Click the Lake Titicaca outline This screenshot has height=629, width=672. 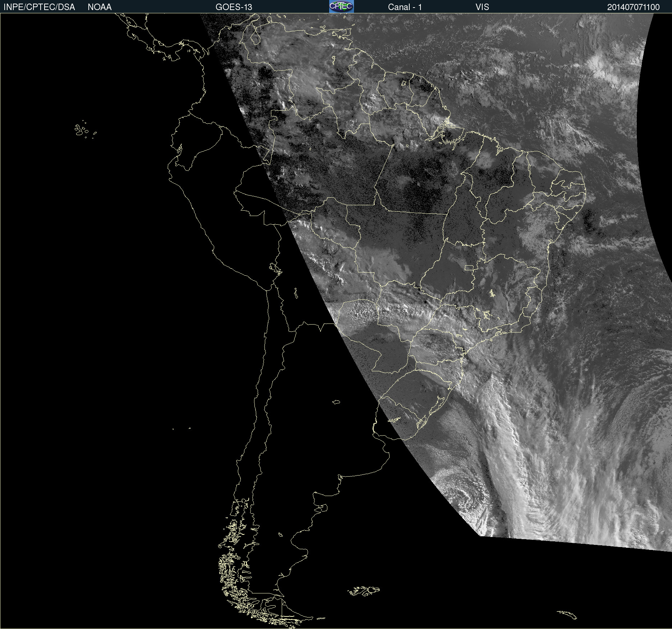pos(275,268)
